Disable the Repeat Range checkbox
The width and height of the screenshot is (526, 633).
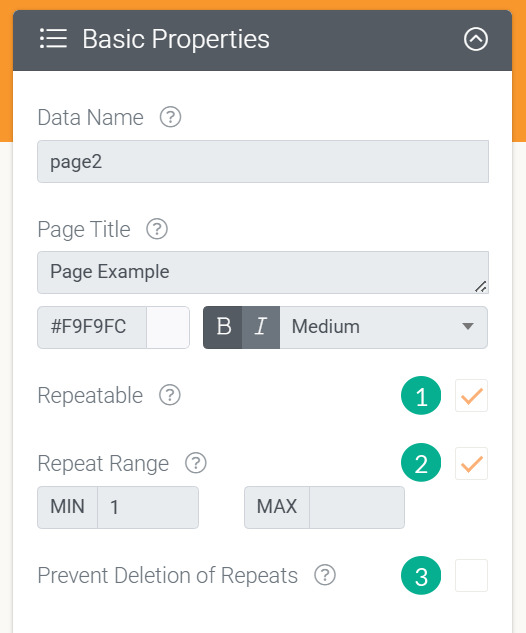pyautogui.click(x=472, y=463)
